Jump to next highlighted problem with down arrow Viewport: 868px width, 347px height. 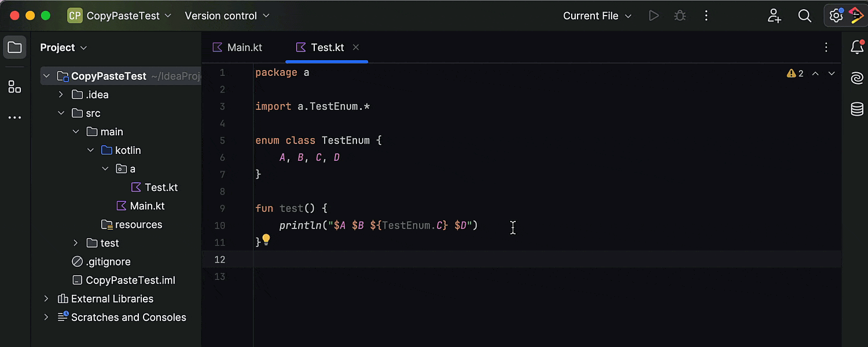[832, 73]
